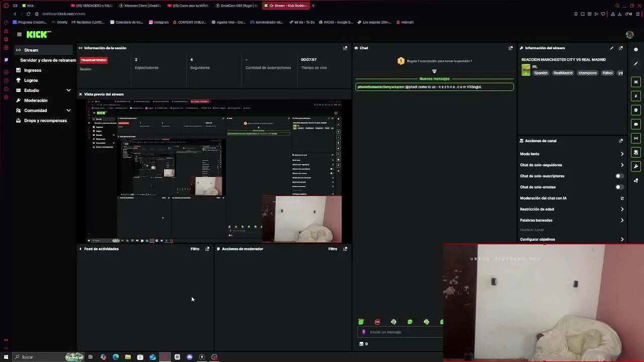Switch to the Windows Client DroidCam tab
The height and width of the screenshot is (362, 644).
click(140, 6)
